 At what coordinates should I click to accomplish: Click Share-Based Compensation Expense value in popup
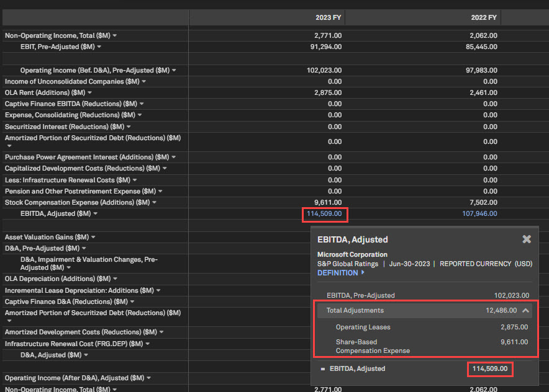(514, 342)
